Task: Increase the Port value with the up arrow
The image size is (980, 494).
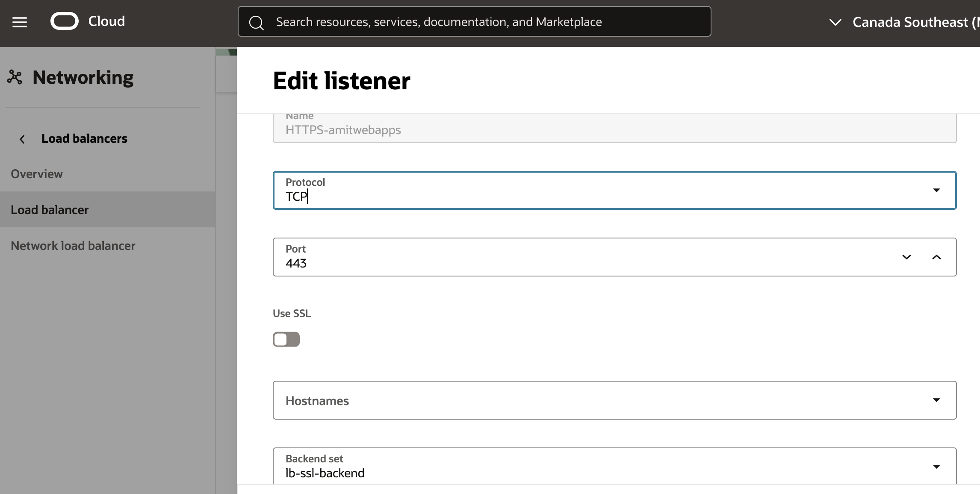Action: [937, 257]
